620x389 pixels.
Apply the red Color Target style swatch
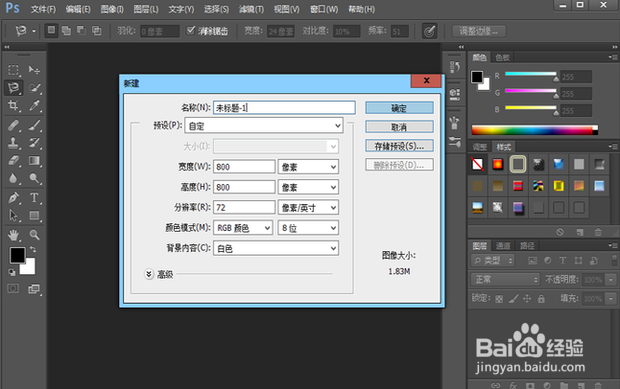497,164
